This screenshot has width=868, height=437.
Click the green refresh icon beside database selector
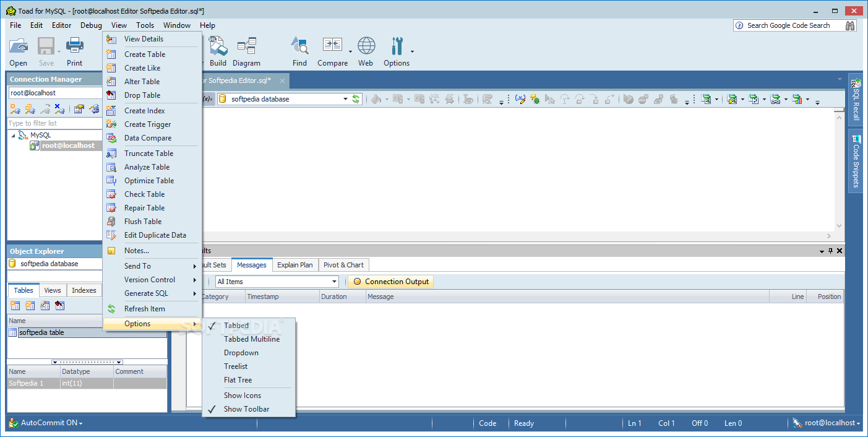pyautogui.click(x=356, y=99)
